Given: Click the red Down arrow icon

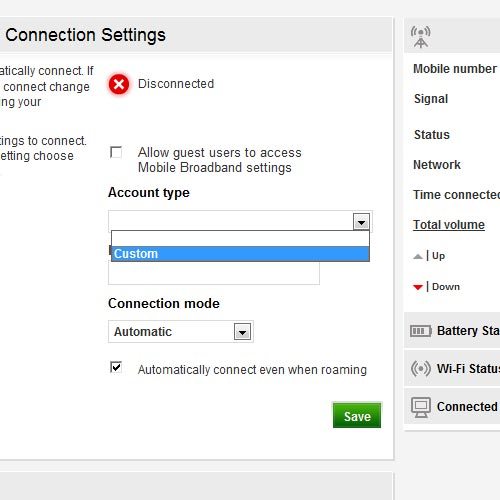Looking at the screenshot, I should coord(418,287).
